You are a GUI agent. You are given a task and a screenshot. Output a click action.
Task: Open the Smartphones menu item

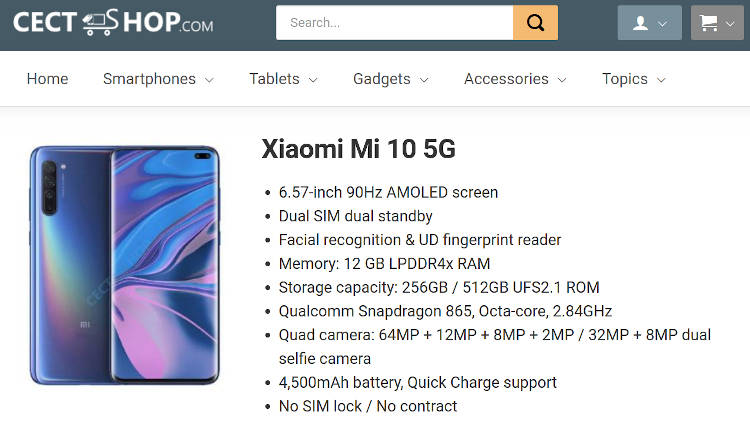149,78
